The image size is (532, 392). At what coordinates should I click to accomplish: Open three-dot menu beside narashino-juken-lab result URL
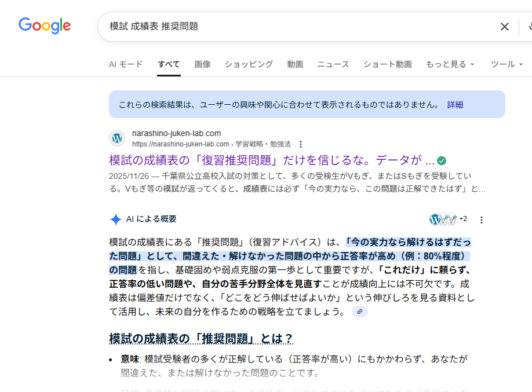point(300,144)
